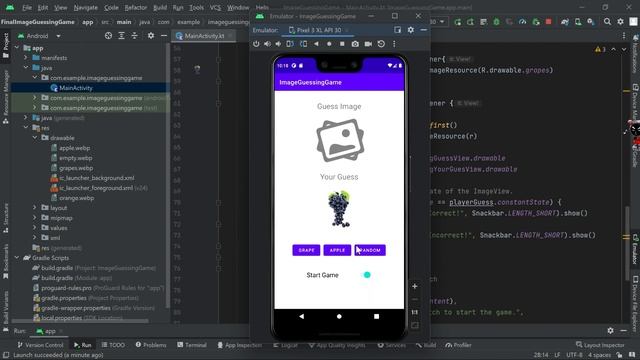Tap the Android back navigation button on phone
The width and height of the screenshot is (640, 360).
pos(302,316)
